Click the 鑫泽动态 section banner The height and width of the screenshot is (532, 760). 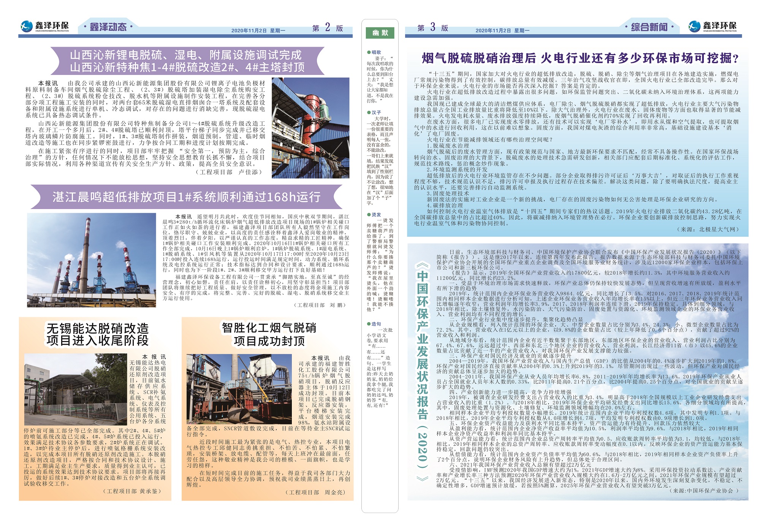pyautogui.click(x=108, y=27)
